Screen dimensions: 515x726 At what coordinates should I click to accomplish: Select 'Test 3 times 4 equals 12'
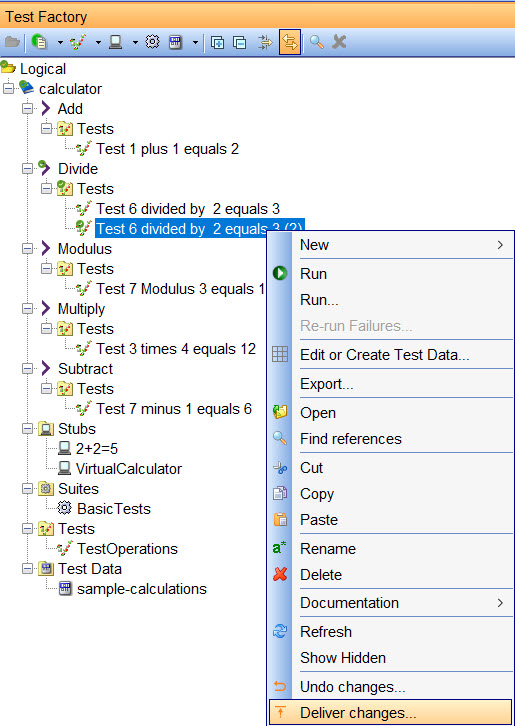pos(176,349)
